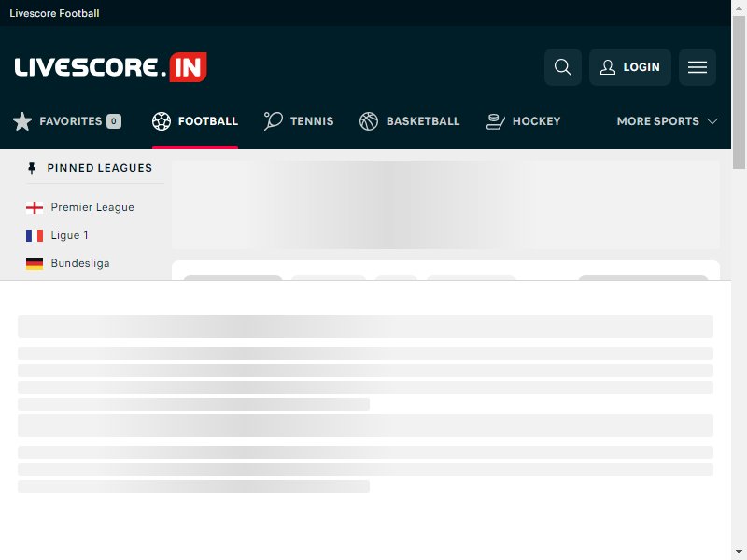The height and width of the screenshot is (560, 747).
Task: Click the user profile icon in Login
Action: tap(608, 67)
